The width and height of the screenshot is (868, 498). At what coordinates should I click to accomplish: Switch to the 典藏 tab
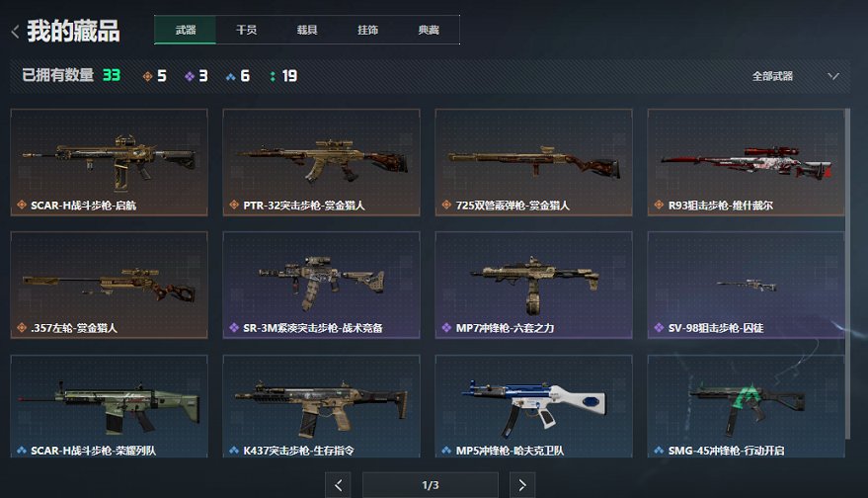(429, 30)
